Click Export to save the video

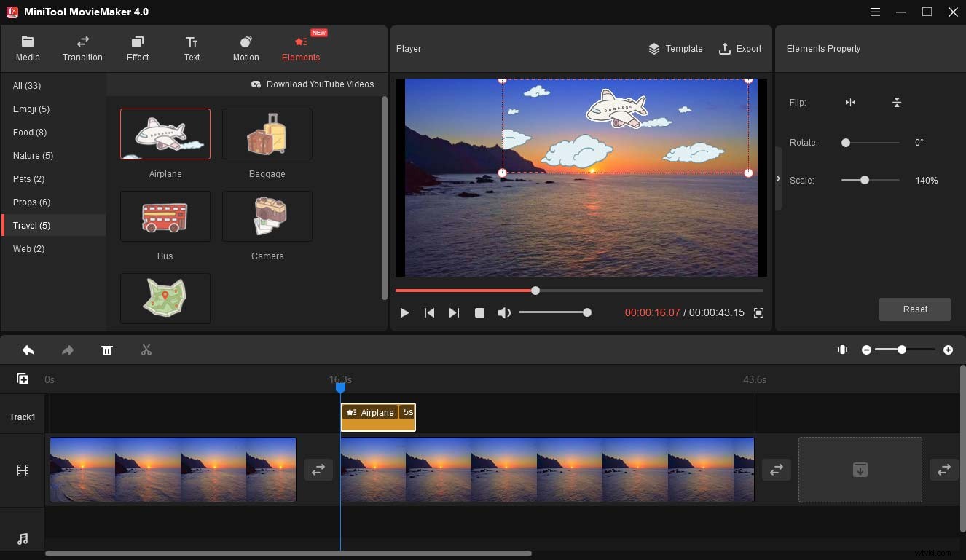pyautogui.click(x=741, y=49)
